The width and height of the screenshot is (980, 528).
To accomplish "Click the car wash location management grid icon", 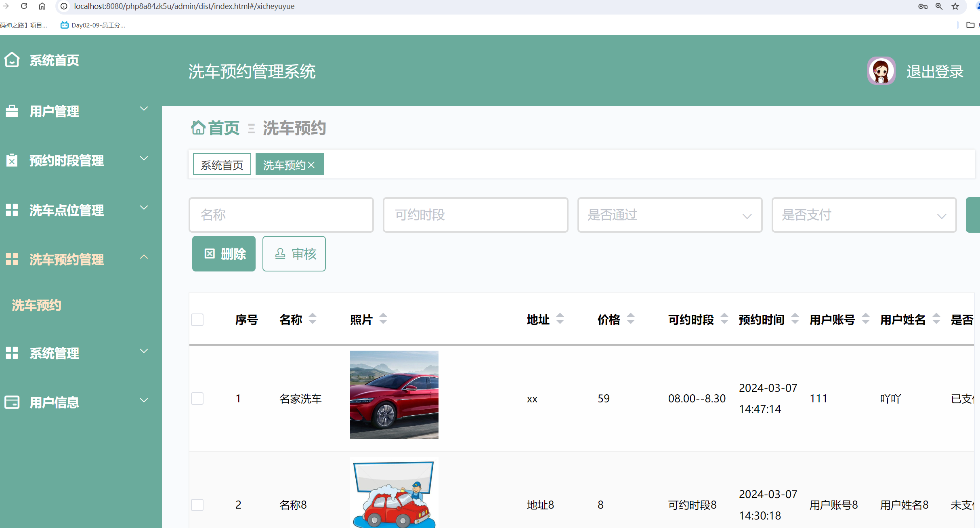I will point(12,210).
